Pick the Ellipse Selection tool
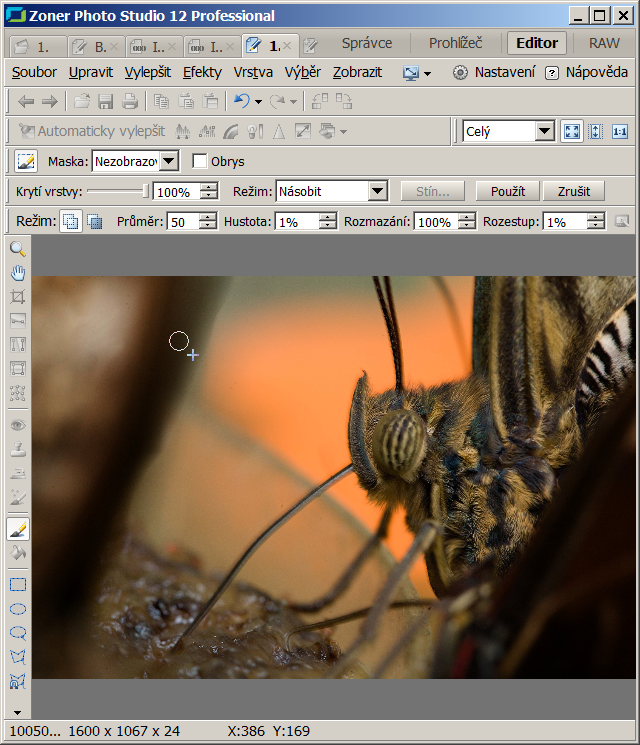Image resolution: width=640 pixels, height=745 pixels. click(x=17, y=609)
